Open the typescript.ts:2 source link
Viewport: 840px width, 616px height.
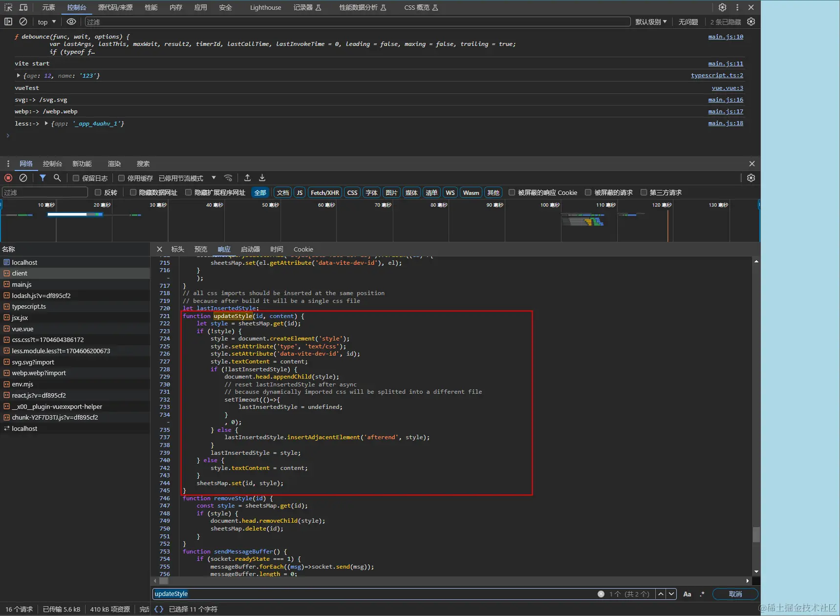click(x=716, y=75)
